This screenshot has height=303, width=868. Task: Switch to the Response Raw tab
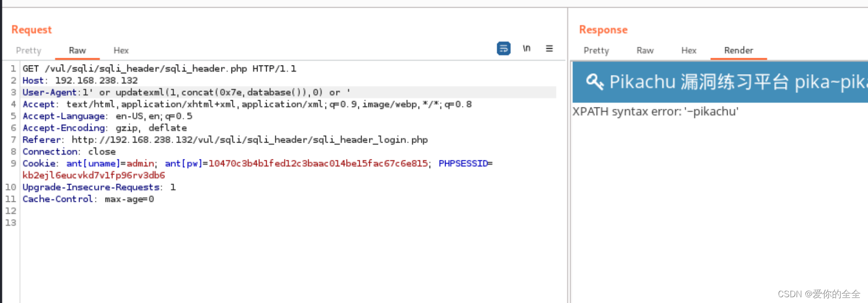645,51
